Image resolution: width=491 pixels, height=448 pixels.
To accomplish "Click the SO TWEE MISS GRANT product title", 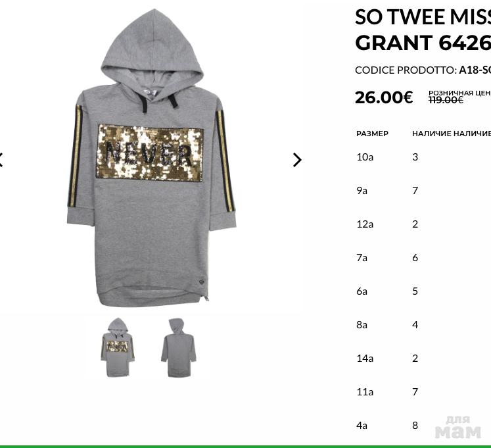I will 423,30.
